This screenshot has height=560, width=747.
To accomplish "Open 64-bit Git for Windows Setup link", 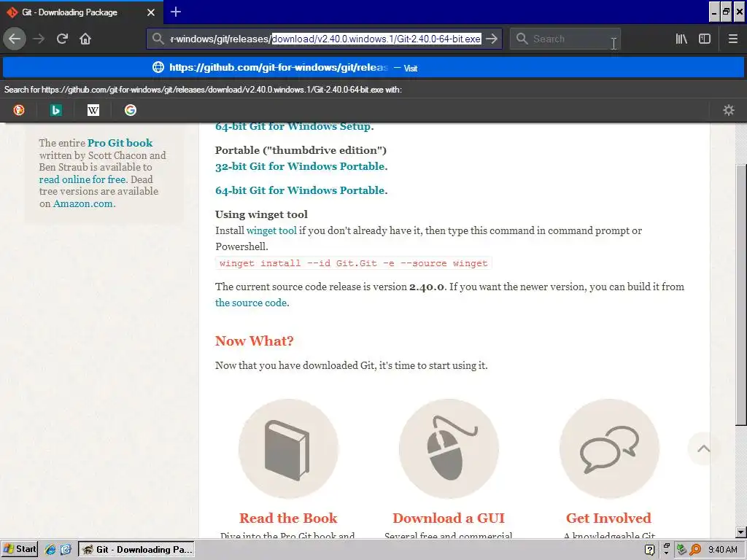I will pos(295,126).
